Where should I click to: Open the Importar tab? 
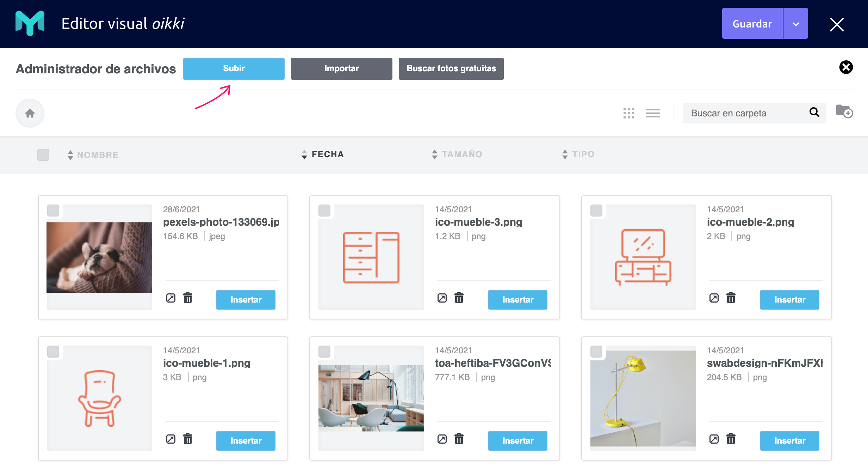[x=341, y=68]
